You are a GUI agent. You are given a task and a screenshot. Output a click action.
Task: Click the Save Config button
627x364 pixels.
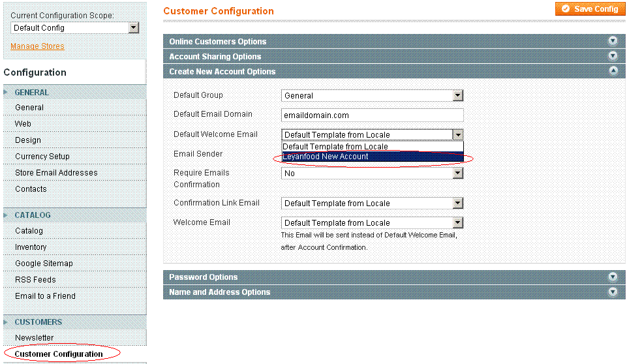click(590, 8)
